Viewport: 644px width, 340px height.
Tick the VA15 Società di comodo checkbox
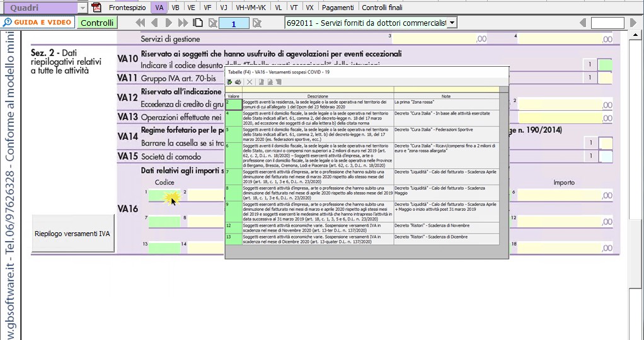[x=606, y=156]
